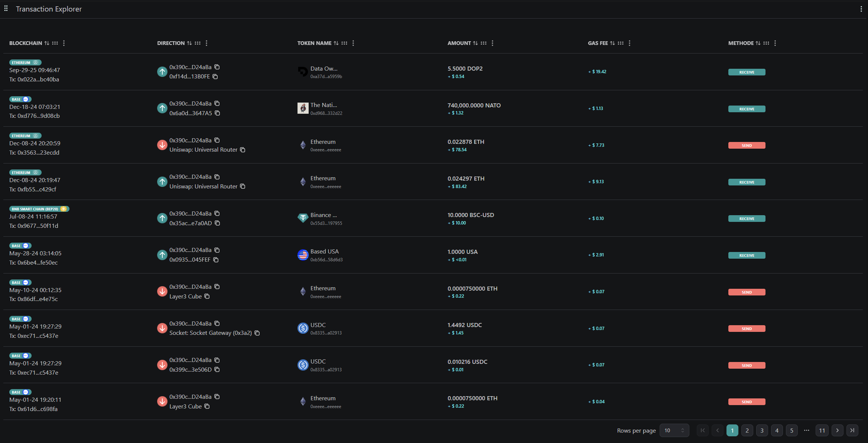Open the overflow menu at top right
Image resolution: width=868 pixels, height=443 pixels.
(x=861, y=9)
